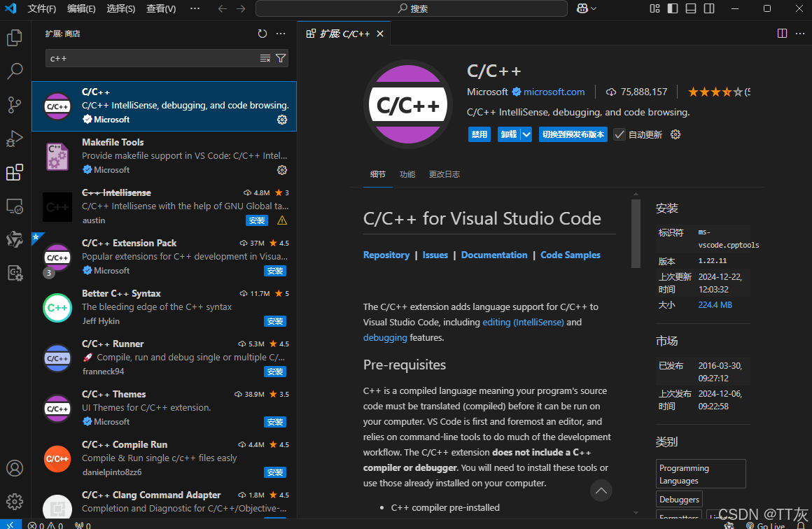Click the manage gear on the C/C++ extension entry
812x529 pixels.
pos(282,120)
